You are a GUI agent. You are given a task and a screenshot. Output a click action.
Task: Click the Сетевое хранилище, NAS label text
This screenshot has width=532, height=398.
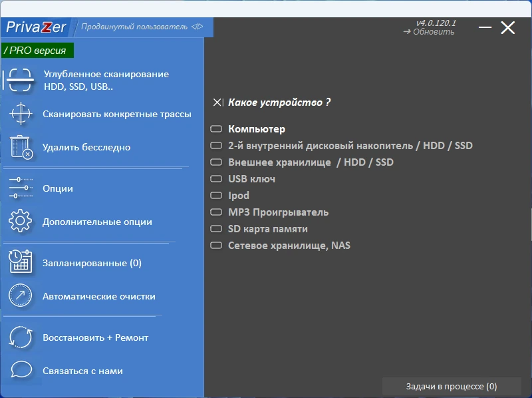[289, 246]
